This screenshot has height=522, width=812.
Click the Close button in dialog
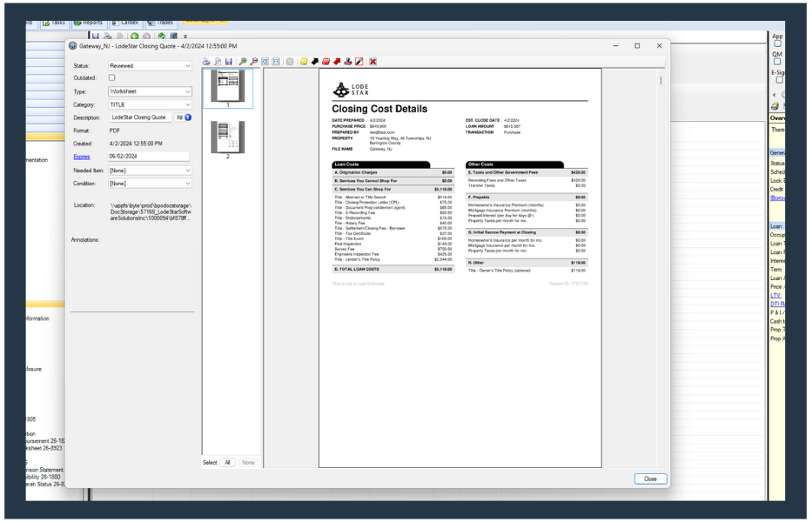point(650,479)
